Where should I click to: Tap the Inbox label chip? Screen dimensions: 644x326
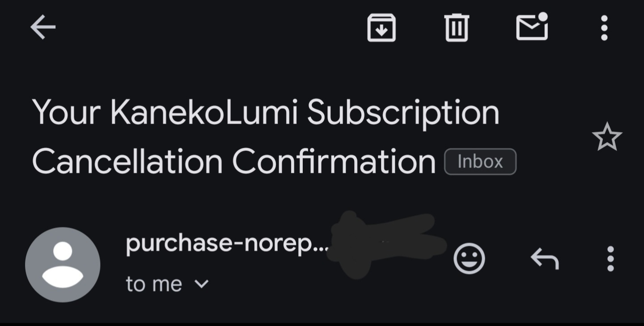[480, 161]
